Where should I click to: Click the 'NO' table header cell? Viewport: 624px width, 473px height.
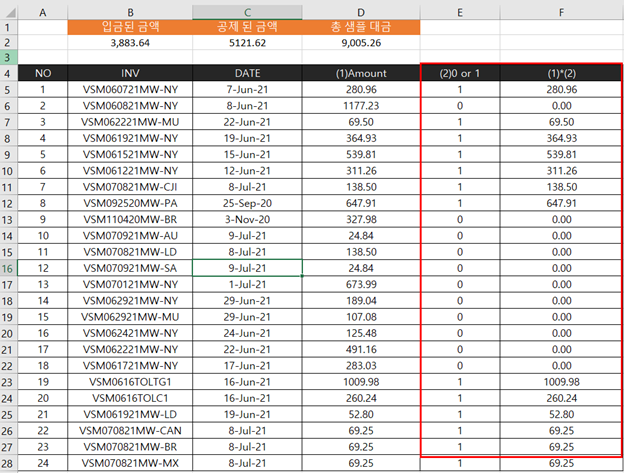(43, 73)
